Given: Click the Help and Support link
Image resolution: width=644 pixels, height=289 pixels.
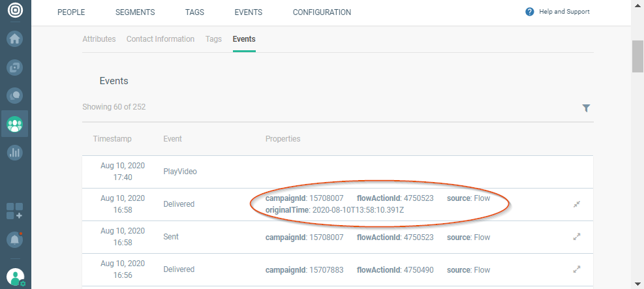Looking at the screenshot, I should click(x=564, y=12).
